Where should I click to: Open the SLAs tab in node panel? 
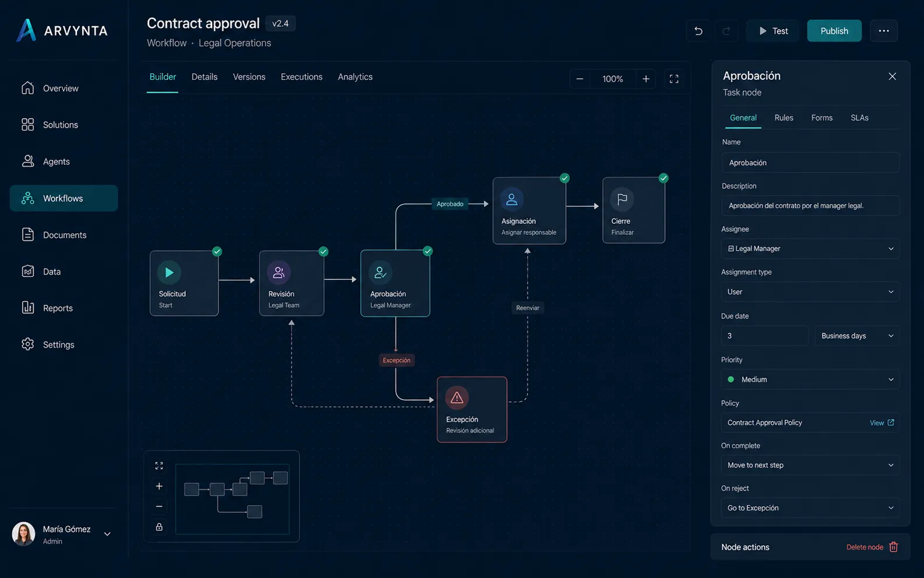[859, 118]
